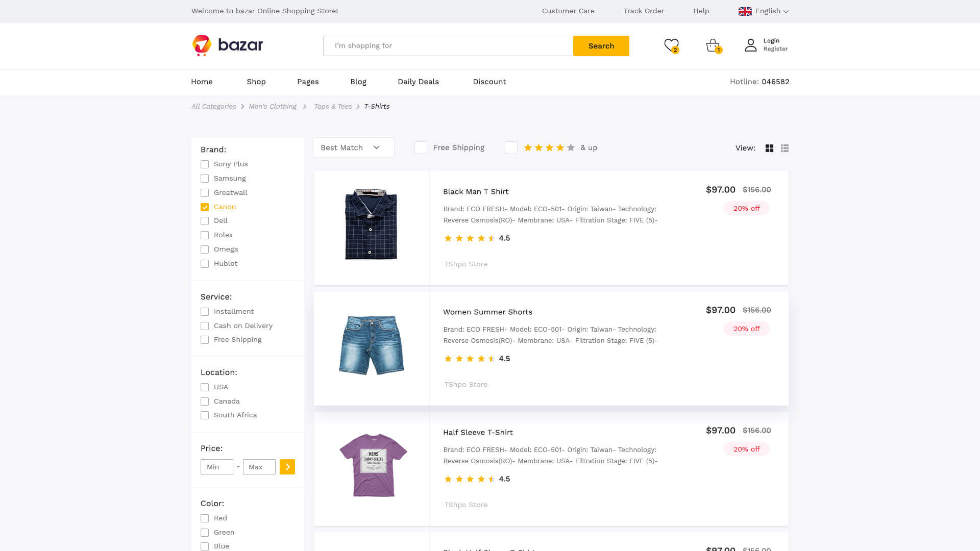Open the shopping cart icon
Image resolution: width=980 pixels, height=551 pixels.
tap(713, 46)
